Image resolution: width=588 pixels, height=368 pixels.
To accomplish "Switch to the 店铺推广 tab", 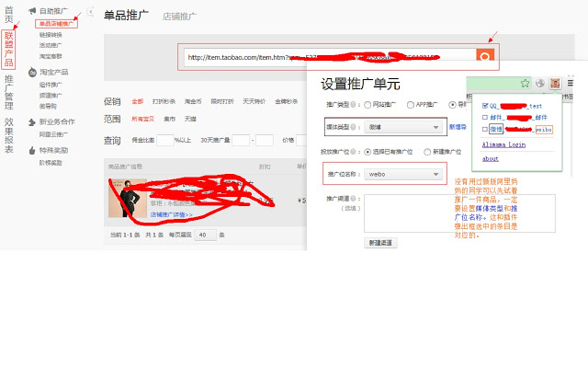I will point(180,17).
